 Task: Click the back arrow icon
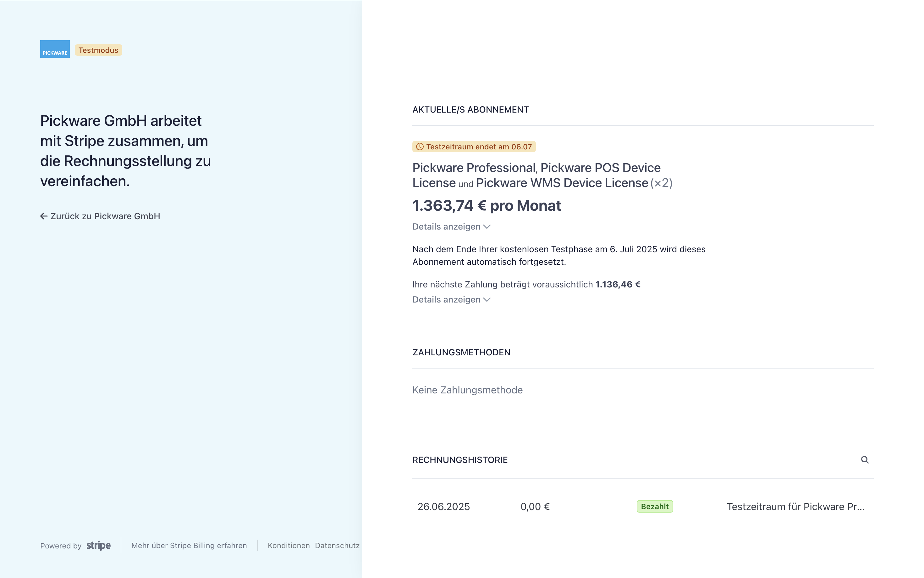(44, 216)
